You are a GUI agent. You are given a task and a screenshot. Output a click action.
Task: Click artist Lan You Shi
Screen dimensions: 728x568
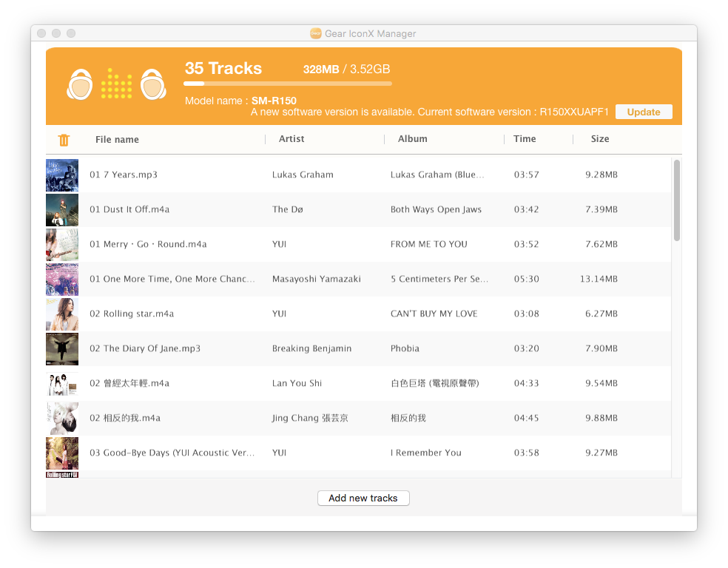coord(297,383)
